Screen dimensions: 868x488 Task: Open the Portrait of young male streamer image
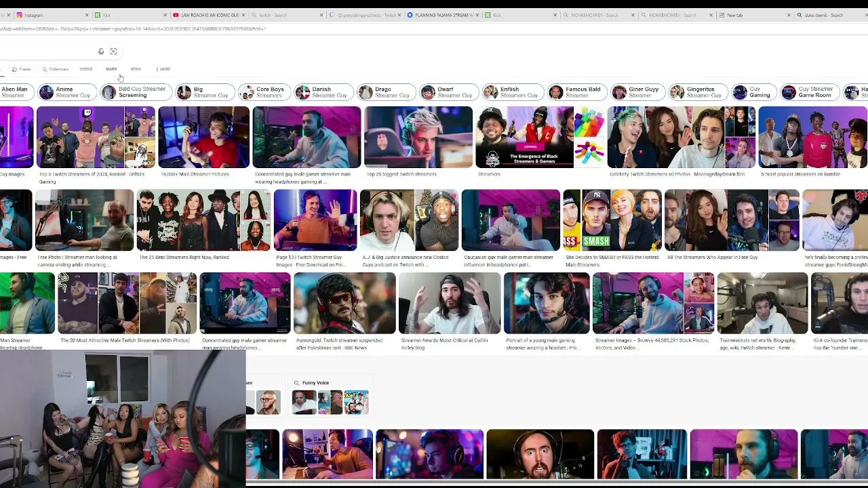pyautogui.click(x=547, y=303)
